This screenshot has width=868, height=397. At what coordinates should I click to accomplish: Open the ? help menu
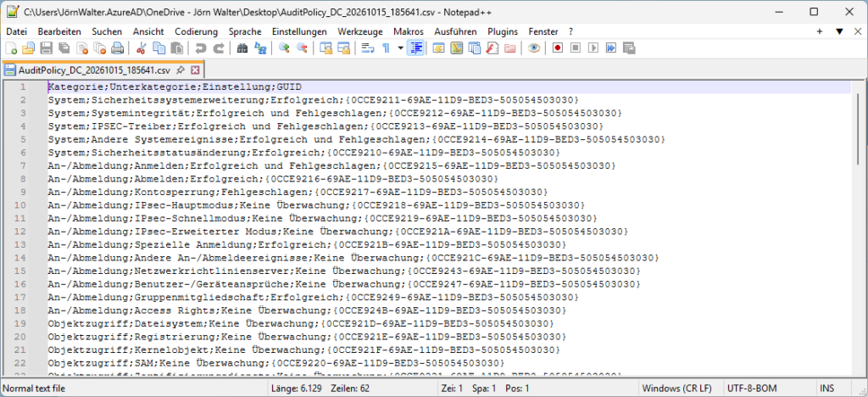tap(570, 31)
